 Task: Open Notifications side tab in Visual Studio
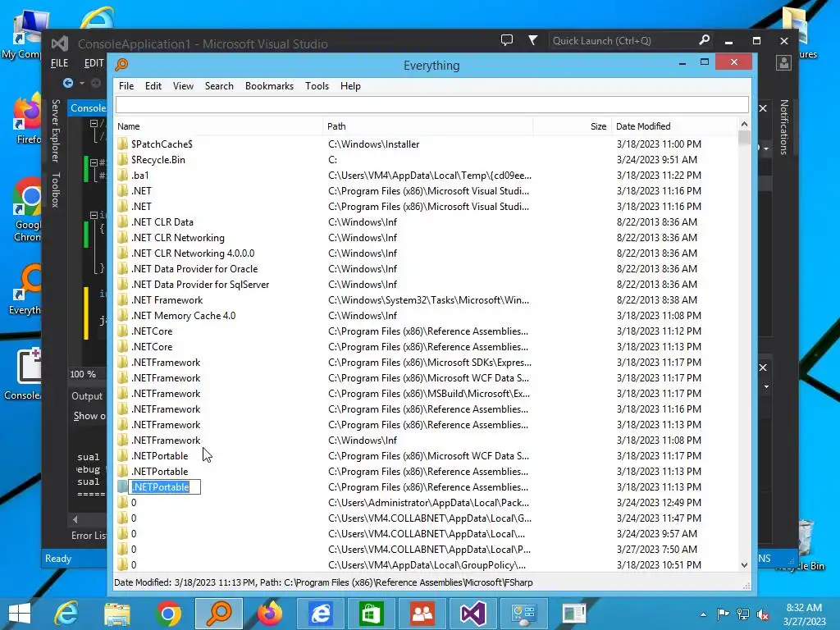(x=783, y=127)
